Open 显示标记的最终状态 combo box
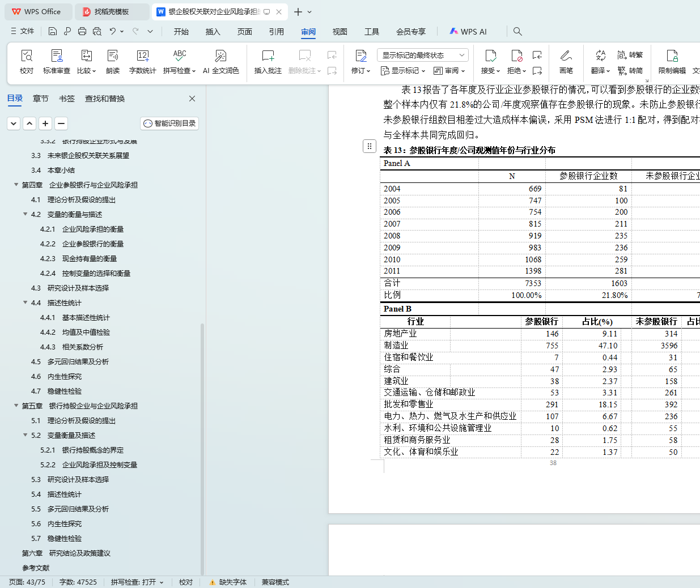 pyautogui.click(x=422, y=55)
